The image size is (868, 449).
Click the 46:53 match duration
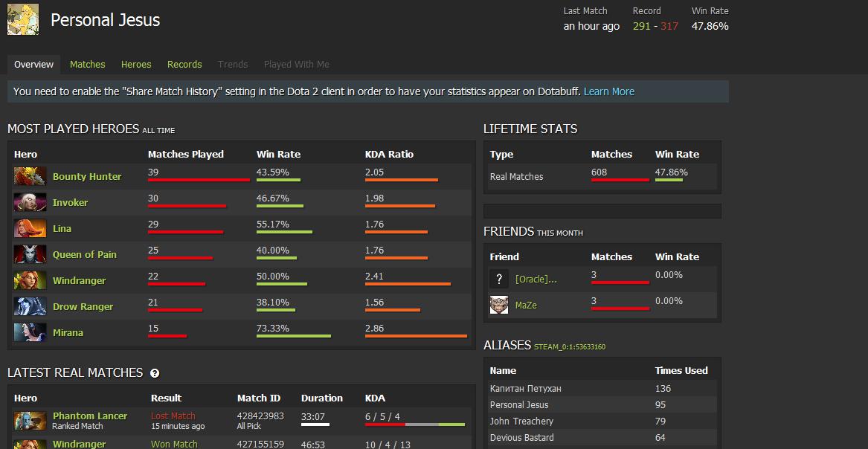coord(313,445)
